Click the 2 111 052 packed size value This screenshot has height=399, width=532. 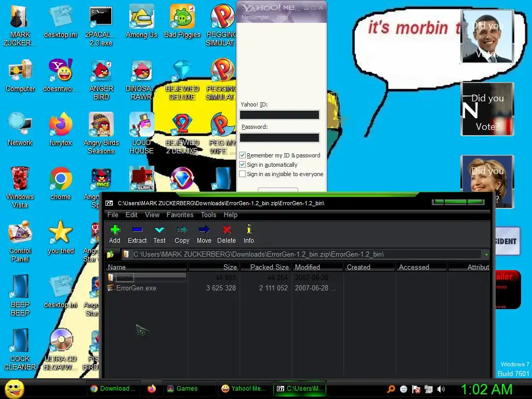click(273, 288)
